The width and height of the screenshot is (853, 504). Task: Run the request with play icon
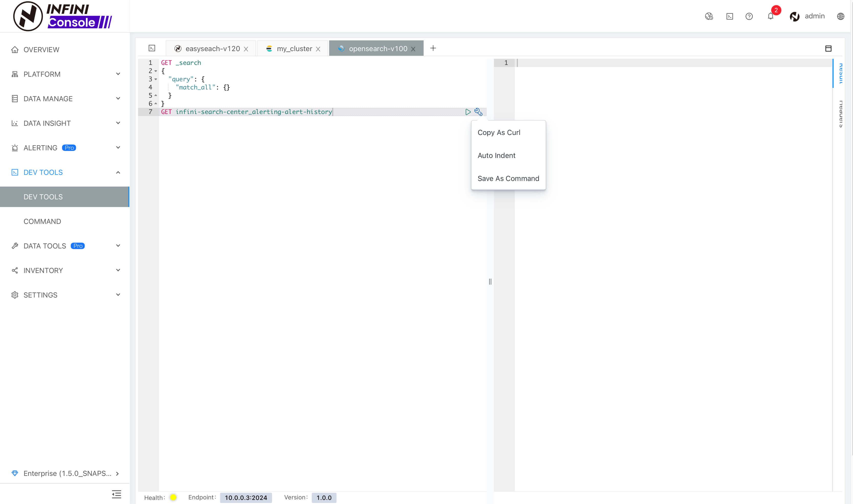point(468,112)
